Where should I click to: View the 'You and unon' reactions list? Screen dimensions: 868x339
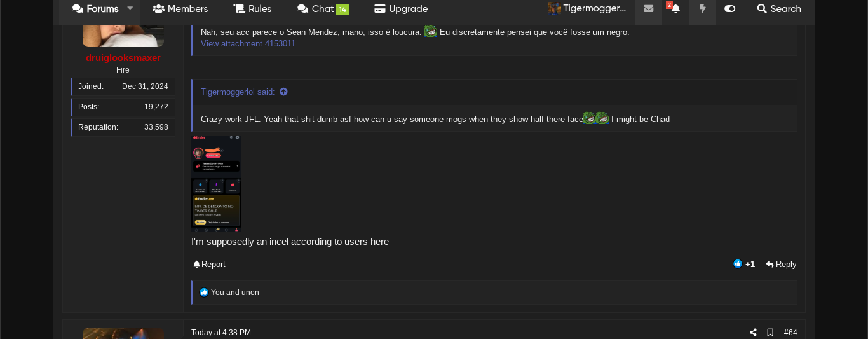pos(235,293)
